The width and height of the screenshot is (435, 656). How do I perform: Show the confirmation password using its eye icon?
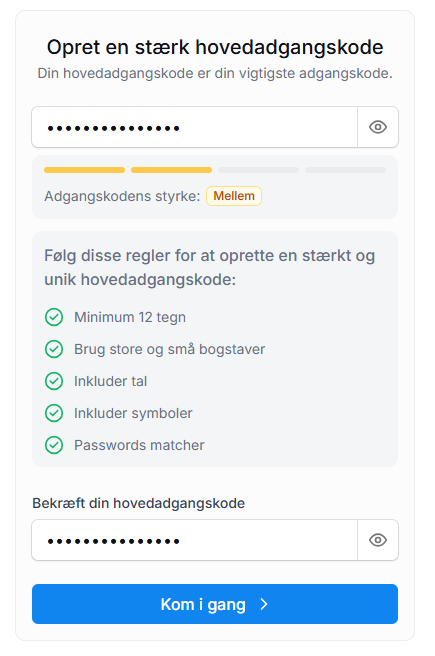click(x=378, y=540)
